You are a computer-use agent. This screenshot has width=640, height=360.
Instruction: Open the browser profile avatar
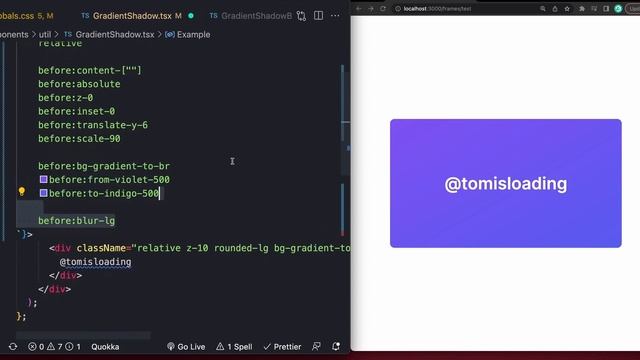coord(618,9)
